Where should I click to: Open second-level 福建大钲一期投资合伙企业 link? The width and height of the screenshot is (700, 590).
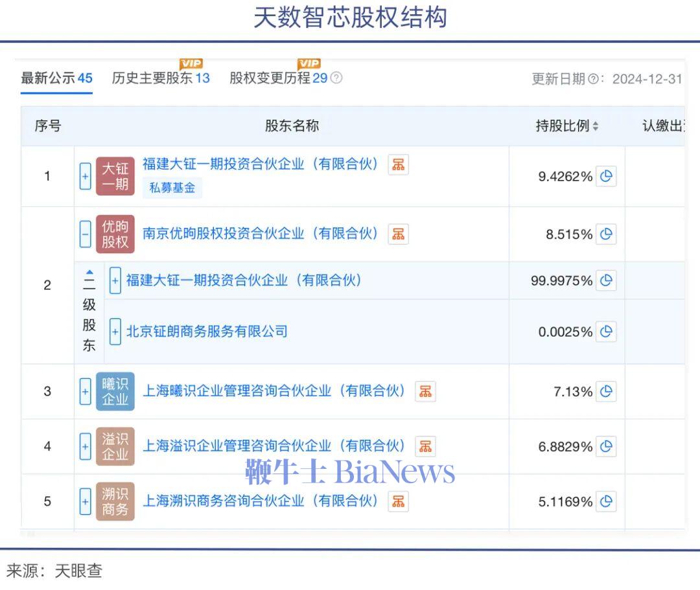click(244, 280)
